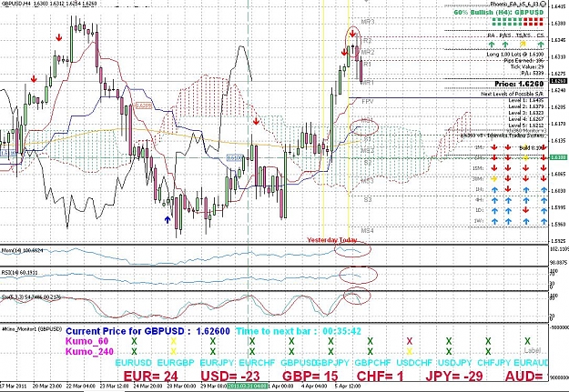Click the red down arrow signal near 17 Mar candles
The height and width of the screenshot is (392, 569).
34,79
